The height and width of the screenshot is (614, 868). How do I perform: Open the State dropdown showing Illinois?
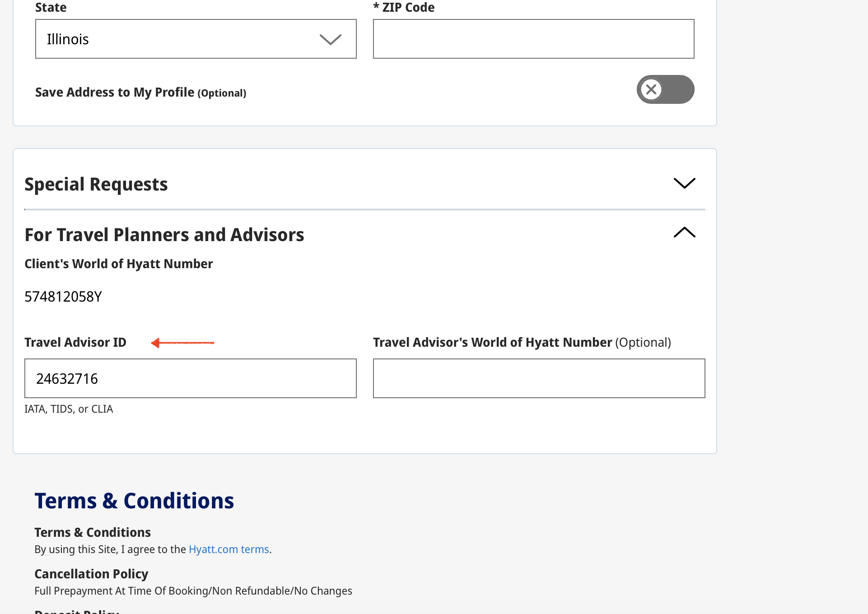pyautogui.click(x=181, y=39)
